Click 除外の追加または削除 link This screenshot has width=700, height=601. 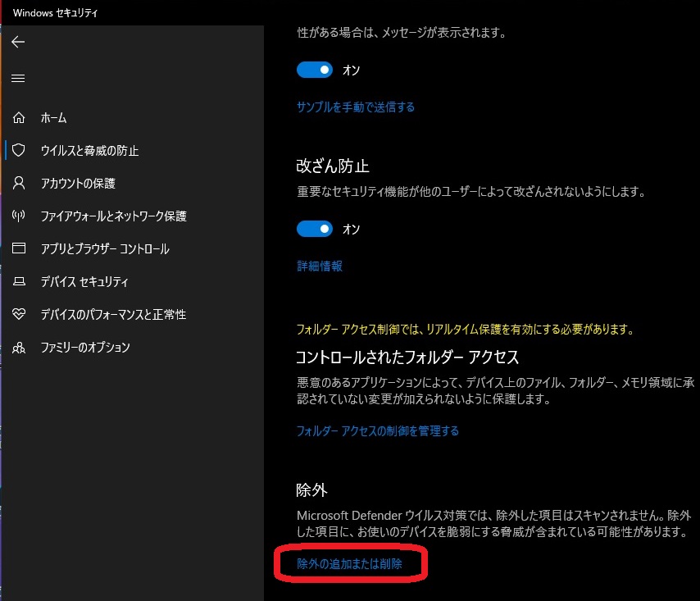pos(349,564)
